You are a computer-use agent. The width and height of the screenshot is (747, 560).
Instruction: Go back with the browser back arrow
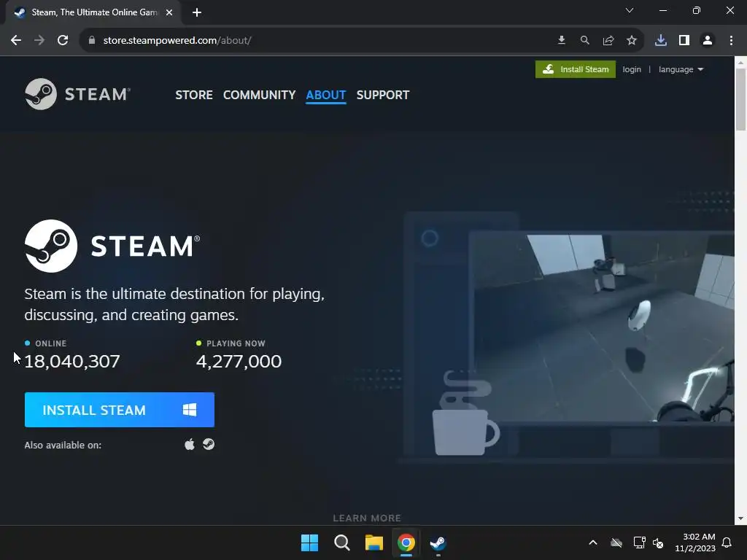[16, 41]
